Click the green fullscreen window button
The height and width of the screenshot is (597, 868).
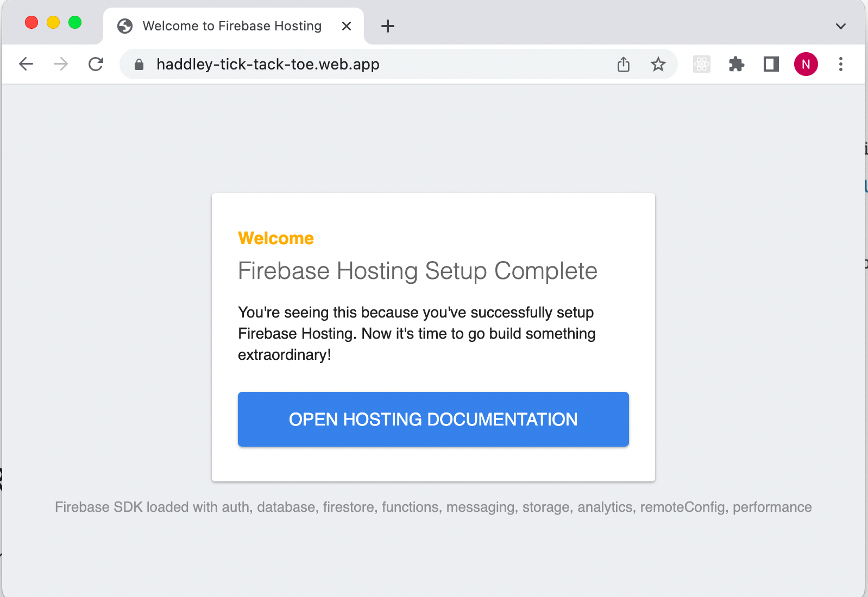click(75, 22)
